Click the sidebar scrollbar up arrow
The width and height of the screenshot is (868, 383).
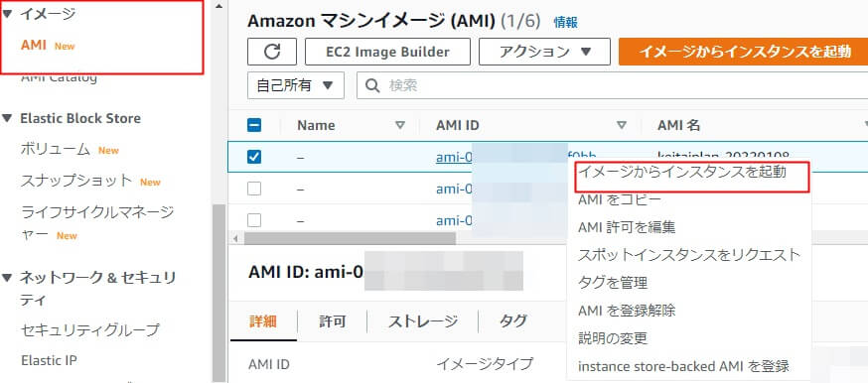(218, 7)
